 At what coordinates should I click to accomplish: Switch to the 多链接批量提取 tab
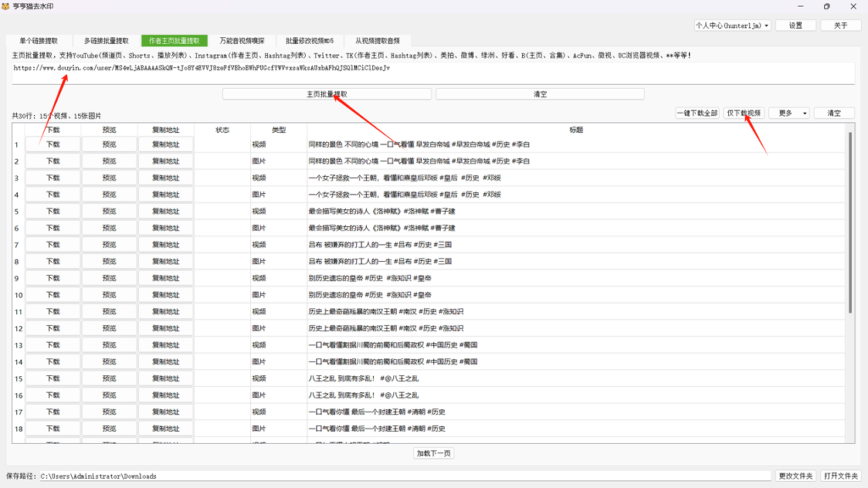[107, 41]
